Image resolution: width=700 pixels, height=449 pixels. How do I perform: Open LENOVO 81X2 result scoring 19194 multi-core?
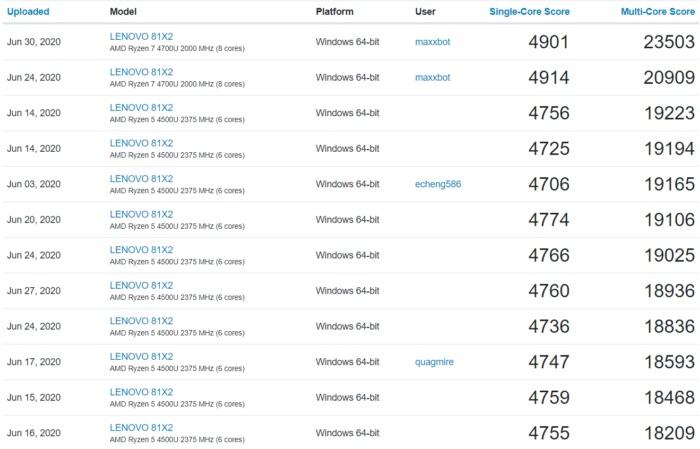[141, 143]
